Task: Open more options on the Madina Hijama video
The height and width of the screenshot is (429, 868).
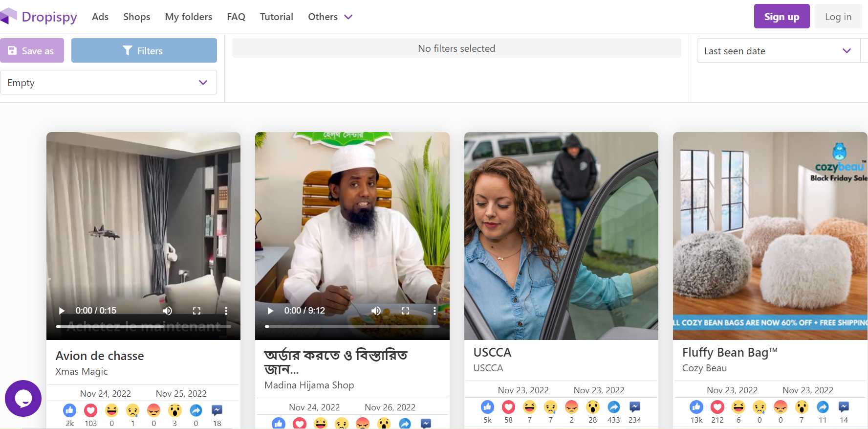Action: (434, 311)
